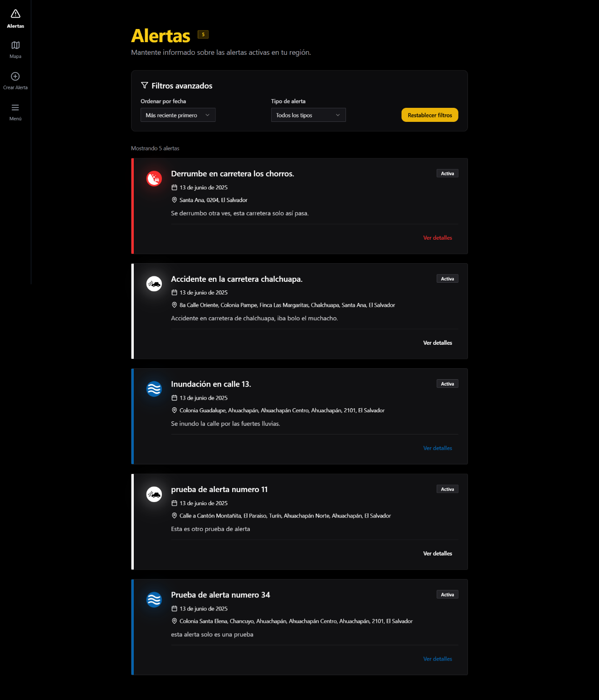View details of Accidente en la carretera chalchuapa
This screenshot has width=599, height=700.
[x=438, y=343]
